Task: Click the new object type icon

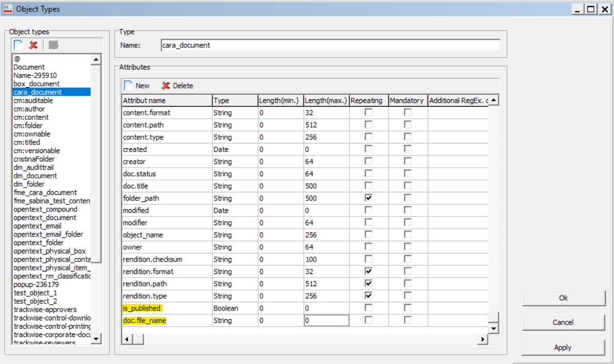Action: coord(19,45)
